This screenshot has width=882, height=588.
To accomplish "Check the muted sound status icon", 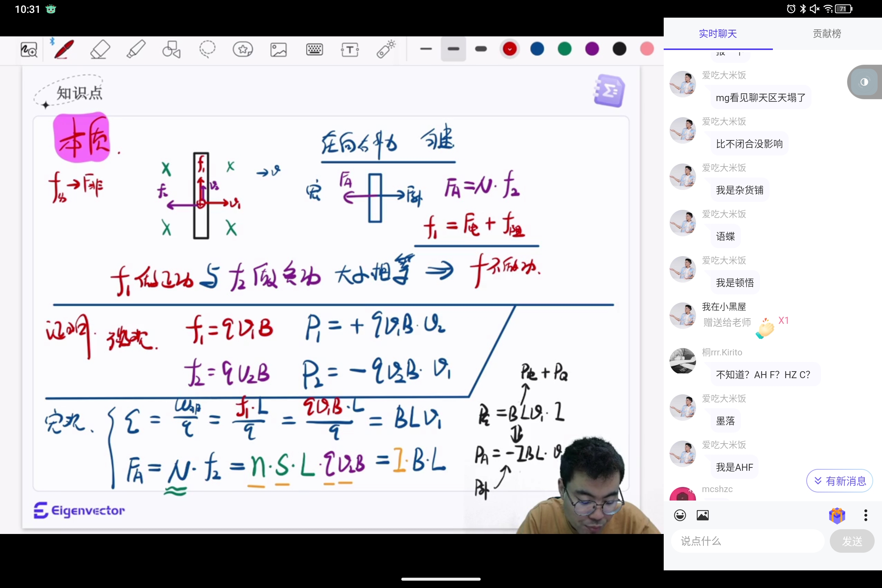I will pyautogui.click(x=814, y=9).
